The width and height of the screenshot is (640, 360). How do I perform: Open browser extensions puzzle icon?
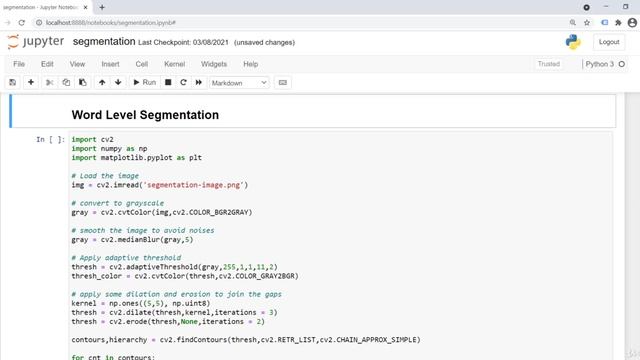pyautogui.click(x=618, y=23)
